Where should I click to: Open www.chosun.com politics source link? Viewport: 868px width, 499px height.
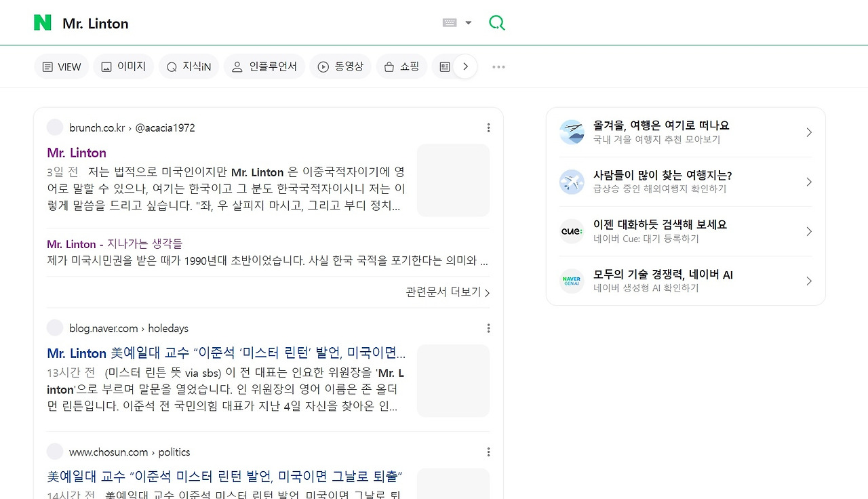[x=130, y=452]
